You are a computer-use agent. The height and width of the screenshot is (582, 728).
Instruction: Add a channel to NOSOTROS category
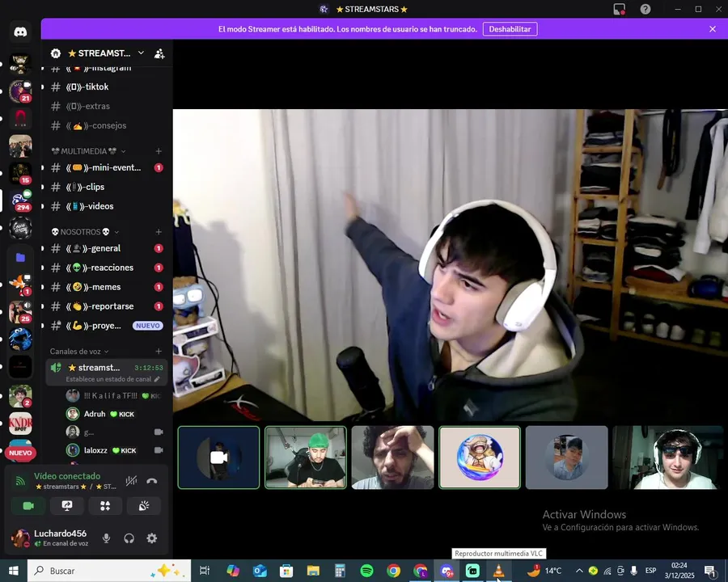tap(159, 232)
